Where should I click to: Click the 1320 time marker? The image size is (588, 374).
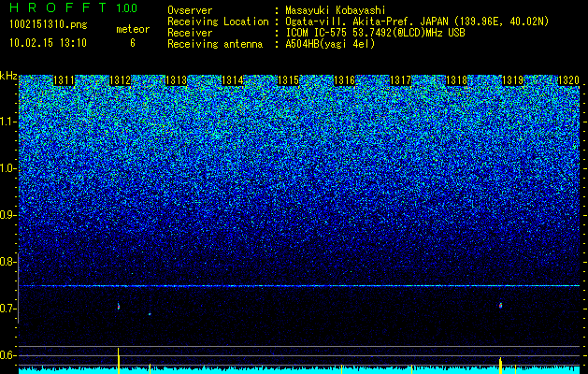click(569, 80)
